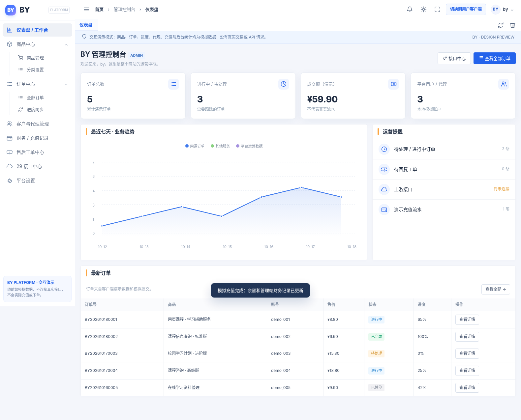The height and width of the screenshot is (420, 521).
Task: View details of order BY202610180002
Action: tap(467, 337)
